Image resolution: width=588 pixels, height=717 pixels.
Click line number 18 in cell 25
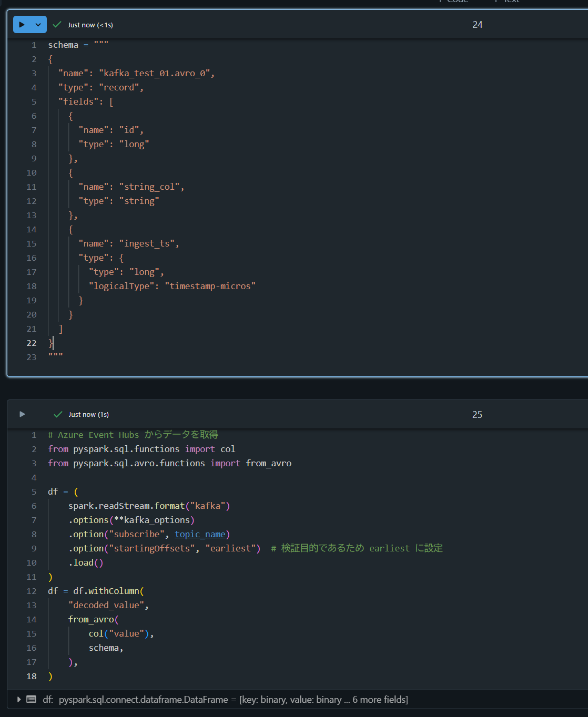(32, 676)
